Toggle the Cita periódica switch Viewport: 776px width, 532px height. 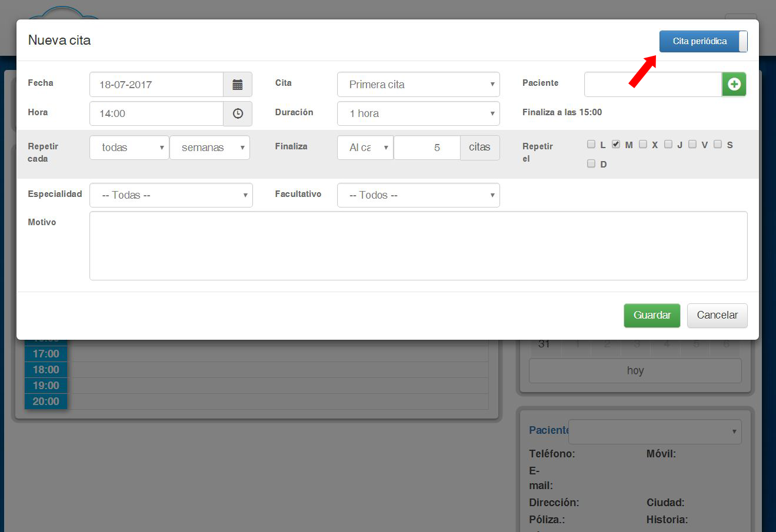[703, 41]
